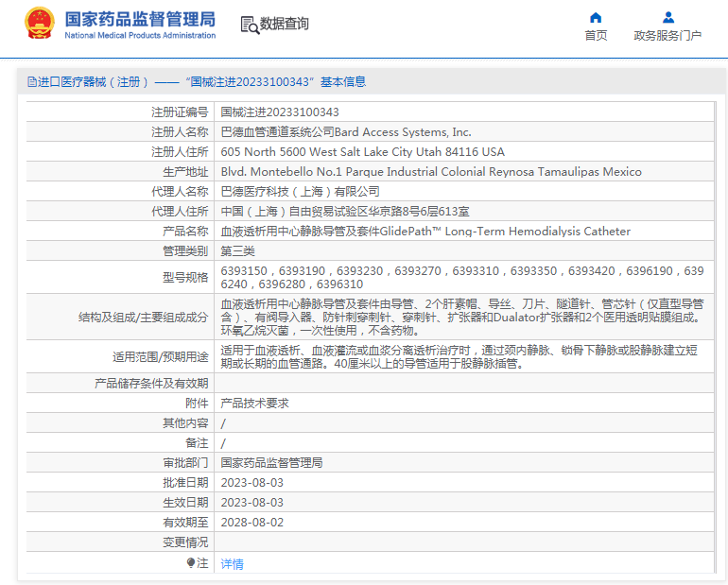Click the 产品名称 row label
728x585 pixels.
tap(185, 232)
